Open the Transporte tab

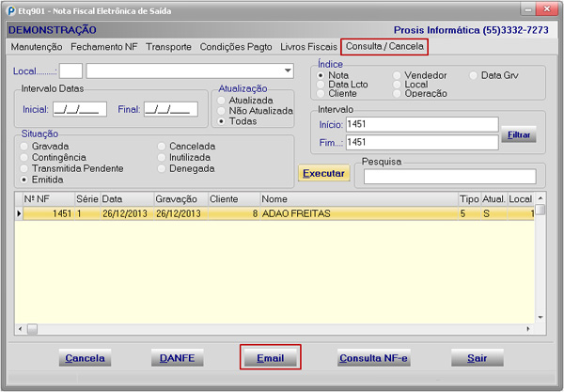pos(168,47)
